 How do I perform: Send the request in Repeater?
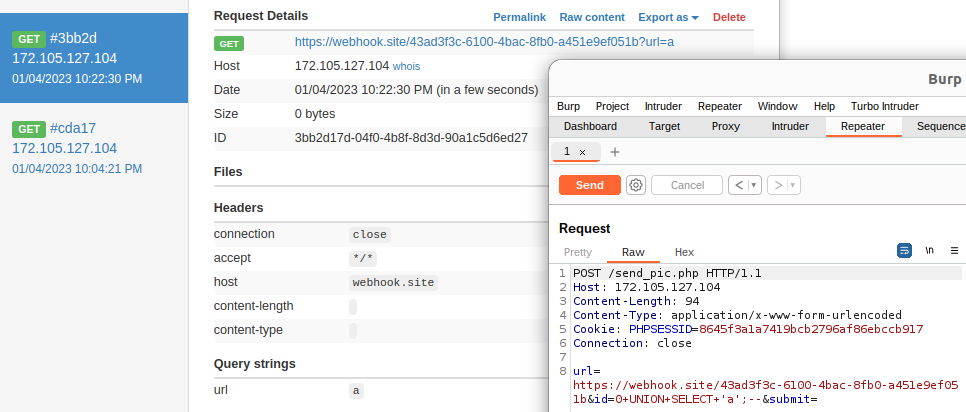click(590, 185)
